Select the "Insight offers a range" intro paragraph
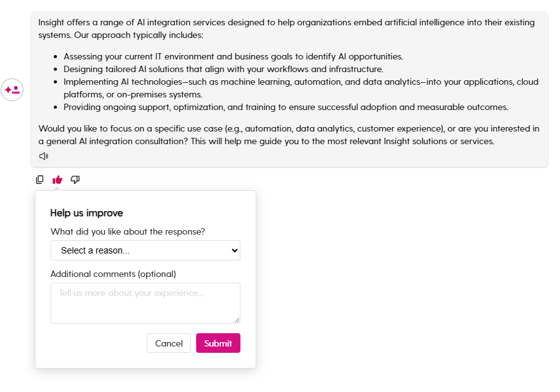 (x=286, y=28)
